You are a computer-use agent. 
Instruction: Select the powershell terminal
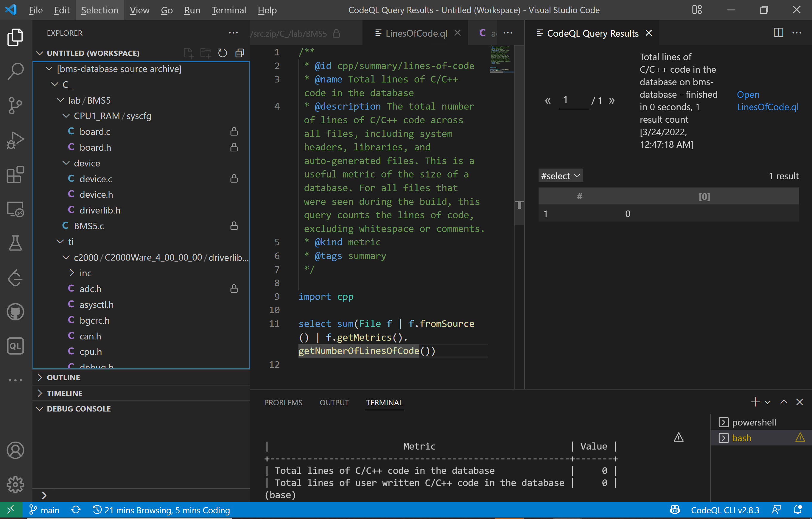coord(754,422)
